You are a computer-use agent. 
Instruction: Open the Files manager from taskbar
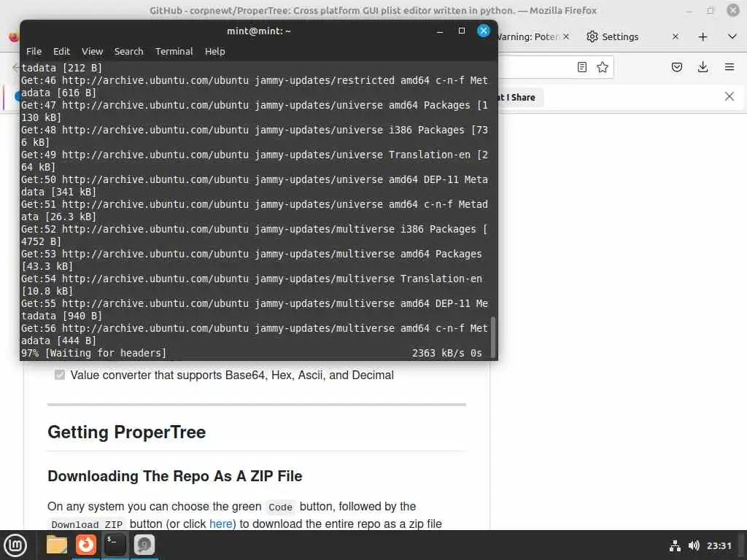tap(57, 545)
